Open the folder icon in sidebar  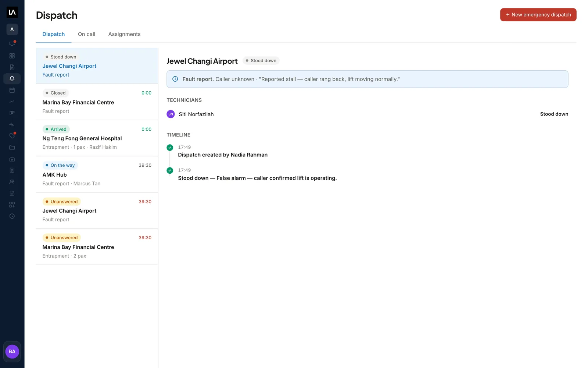pyautogui.click(x=12, y=148)
